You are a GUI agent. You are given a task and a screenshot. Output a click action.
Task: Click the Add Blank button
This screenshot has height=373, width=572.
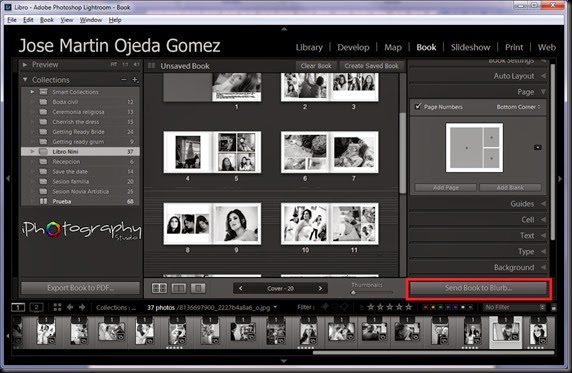click(x=510, y=188)
